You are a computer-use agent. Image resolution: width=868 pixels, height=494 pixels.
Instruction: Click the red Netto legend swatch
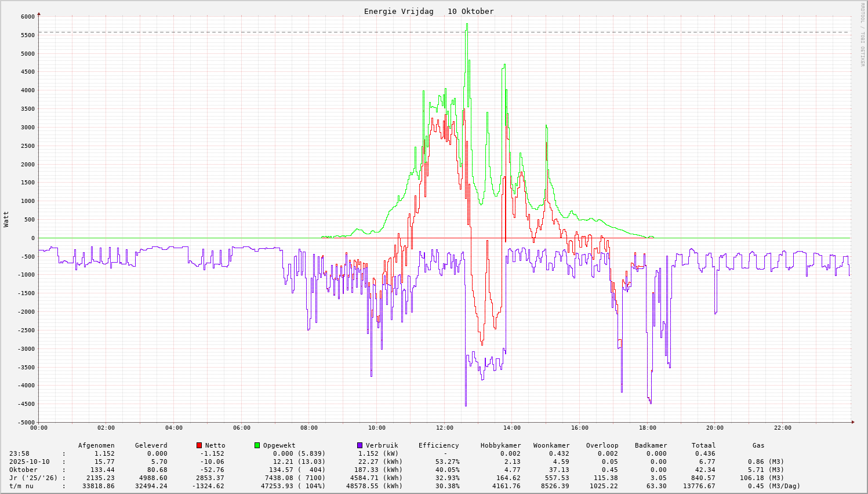click(199, 445)
